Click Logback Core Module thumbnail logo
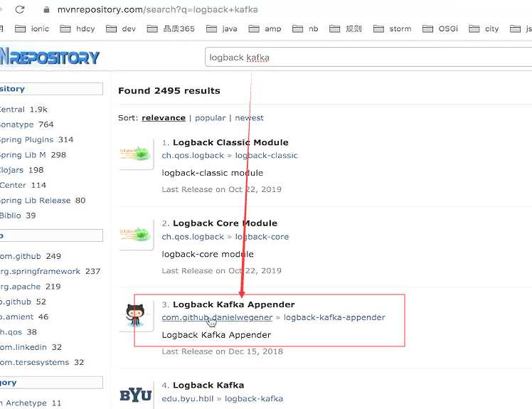This screenshot has width=532, height=409. click(x=136, y=235)
